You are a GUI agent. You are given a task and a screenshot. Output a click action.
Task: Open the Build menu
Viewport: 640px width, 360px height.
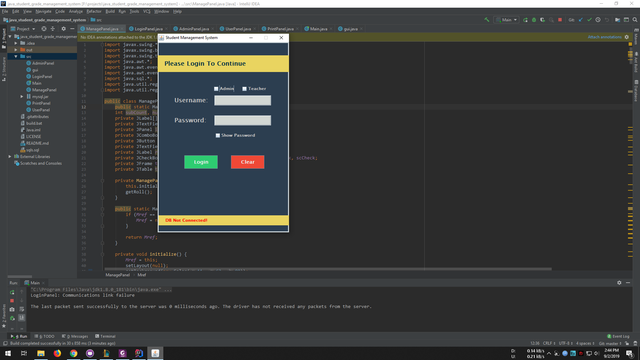110,11
